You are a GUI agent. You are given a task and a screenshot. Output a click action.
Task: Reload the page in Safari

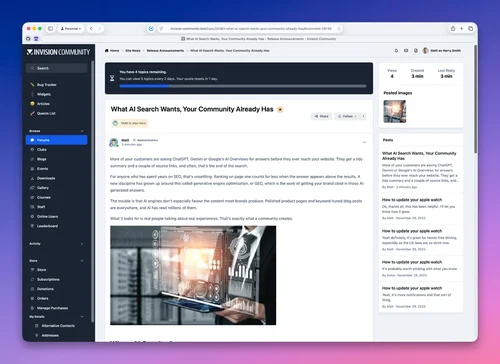(x=339, y=29)
